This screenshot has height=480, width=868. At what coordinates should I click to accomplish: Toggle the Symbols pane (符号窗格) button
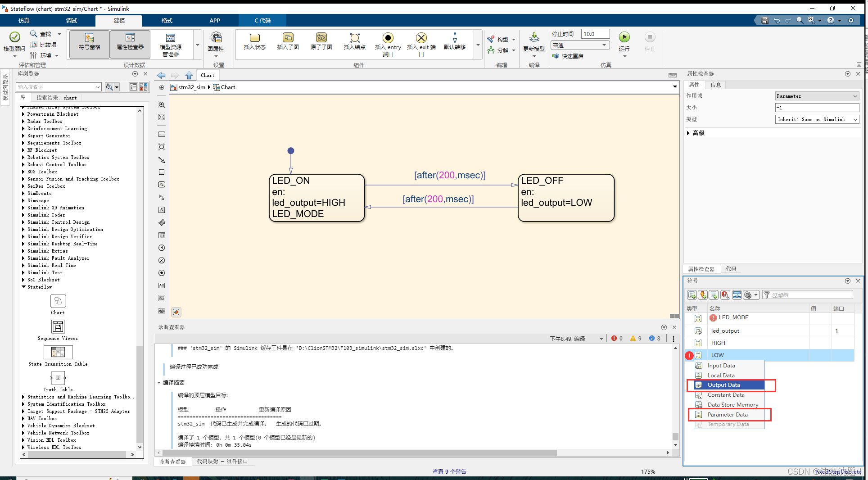(89, 44)
